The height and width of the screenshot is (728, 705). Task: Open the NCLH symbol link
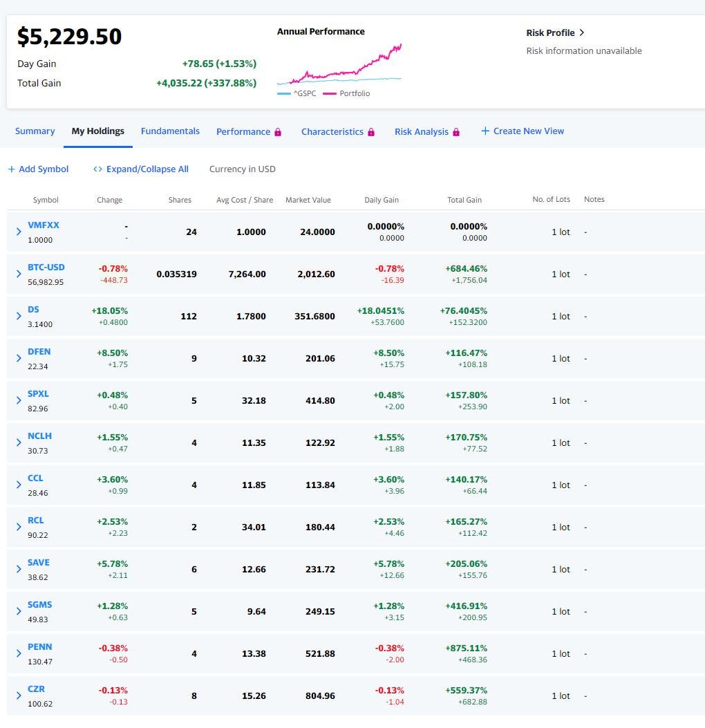(39, 436)
